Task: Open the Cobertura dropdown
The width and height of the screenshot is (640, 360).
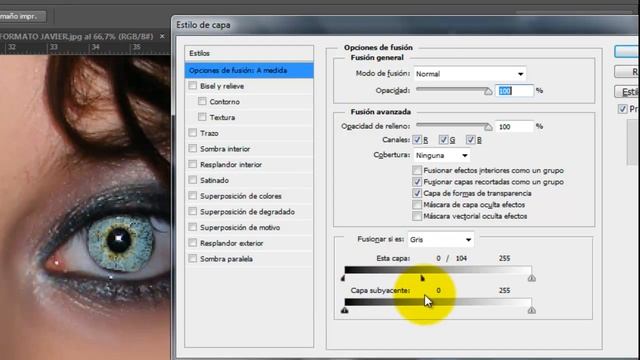Action: pyautogui.click(x=441, y=155)
